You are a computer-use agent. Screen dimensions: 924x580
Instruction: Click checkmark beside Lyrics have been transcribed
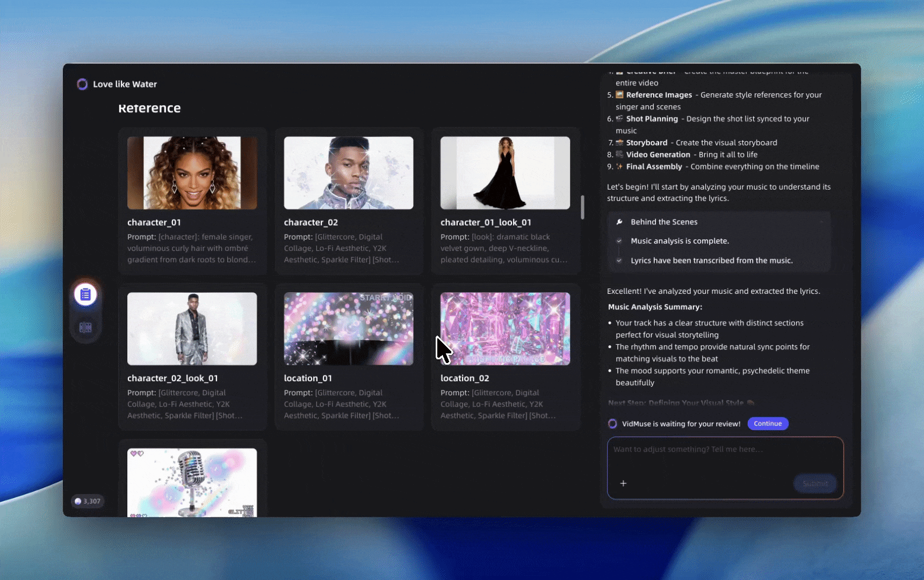click(x=619, y=260)
